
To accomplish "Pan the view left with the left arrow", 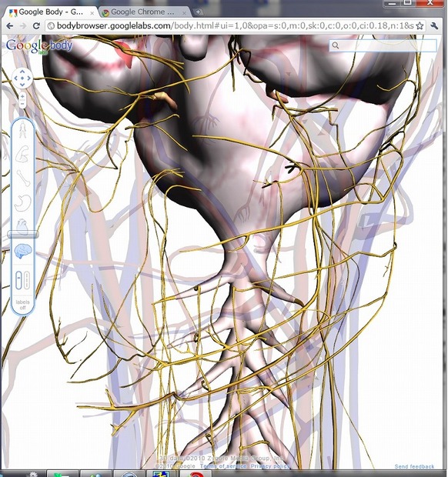I will (16, 78).
